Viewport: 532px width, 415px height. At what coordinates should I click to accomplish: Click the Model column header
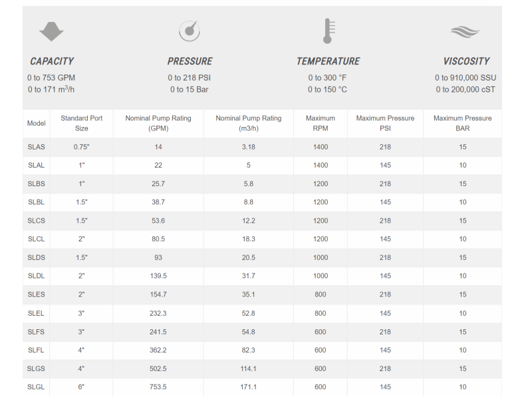coord(36,124)
